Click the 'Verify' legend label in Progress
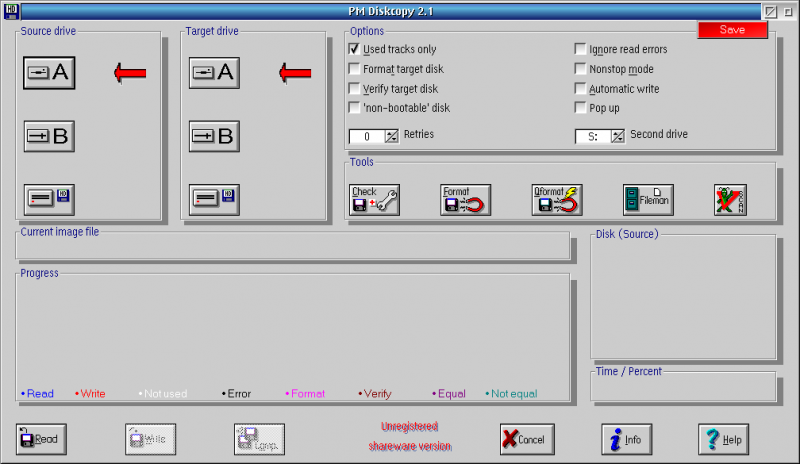 (375, 394)
